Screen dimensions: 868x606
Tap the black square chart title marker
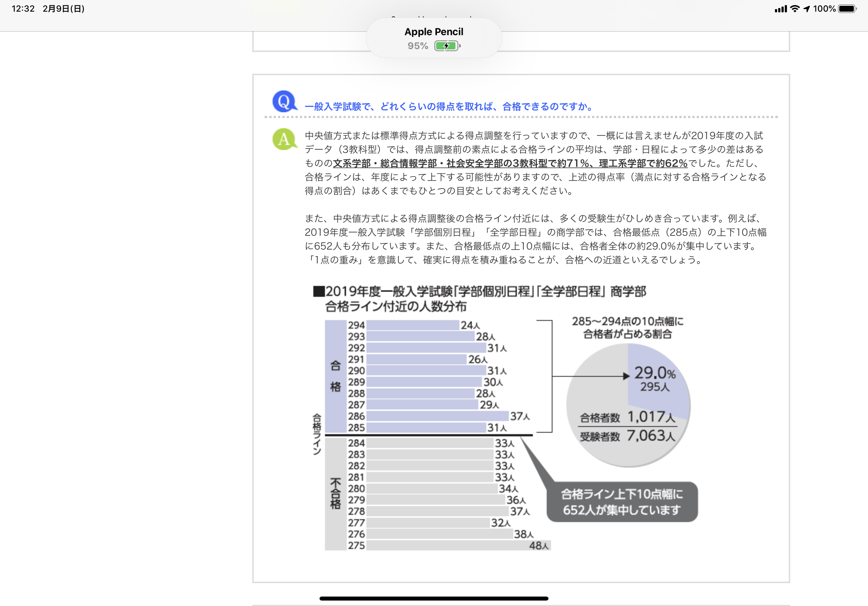(x=319, y=291)
